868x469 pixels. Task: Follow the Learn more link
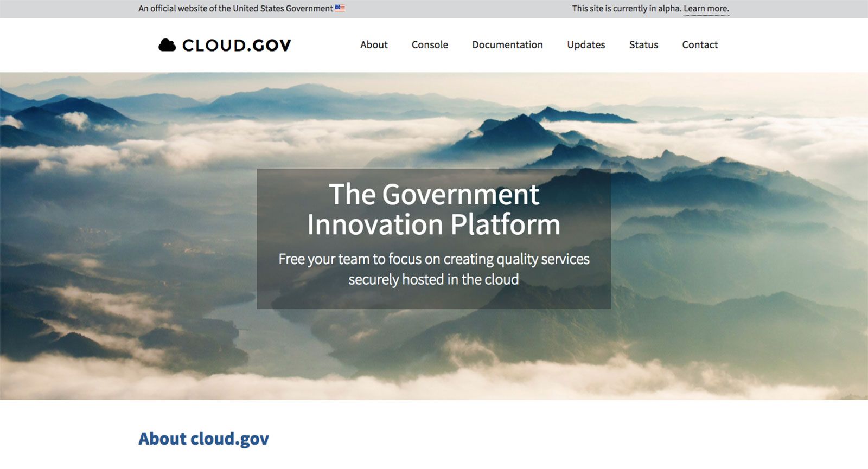coord(706,9)
